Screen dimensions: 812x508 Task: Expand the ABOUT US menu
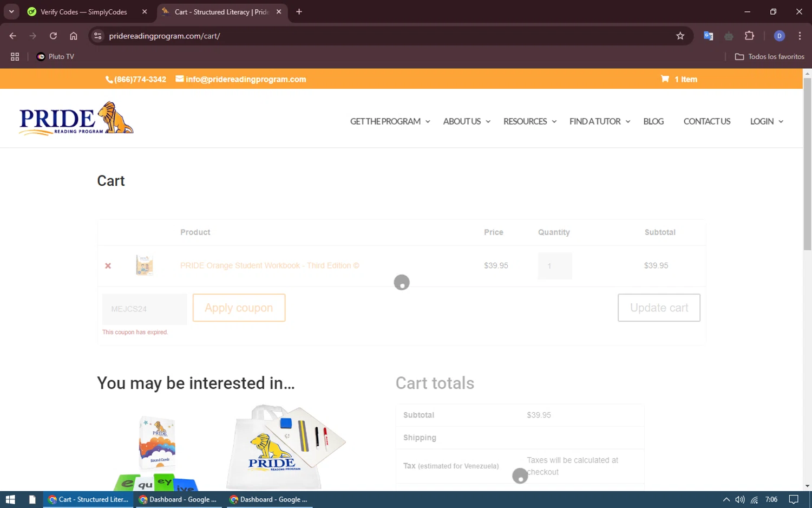(x=467, y=121)
